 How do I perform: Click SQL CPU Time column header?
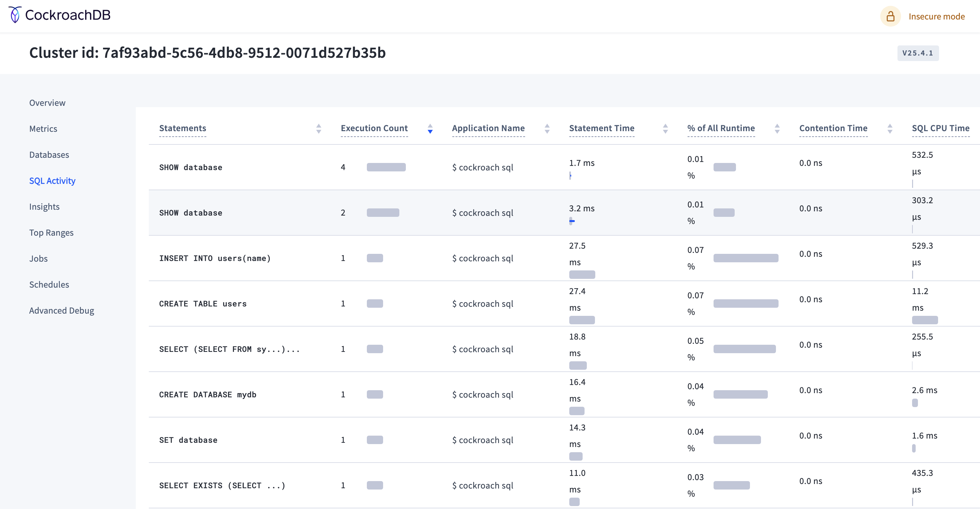tap(940, 128)
